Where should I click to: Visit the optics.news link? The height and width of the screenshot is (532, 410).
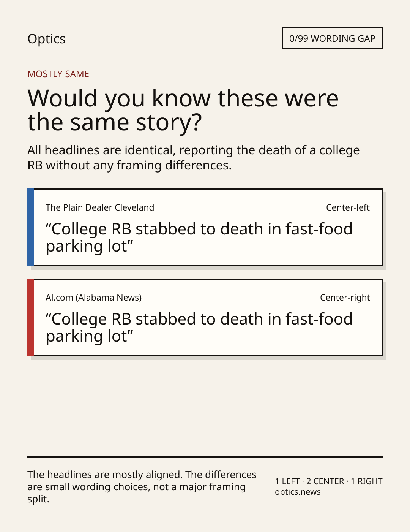298,492
